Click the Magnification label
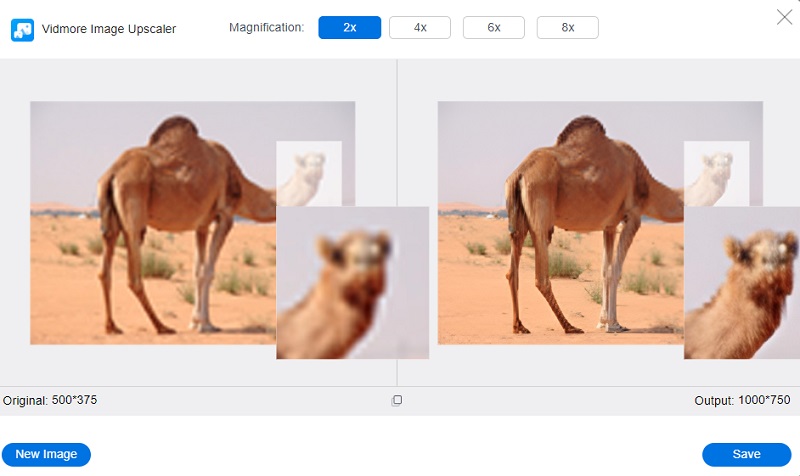800x476 pixels. [x=266, y=28]
